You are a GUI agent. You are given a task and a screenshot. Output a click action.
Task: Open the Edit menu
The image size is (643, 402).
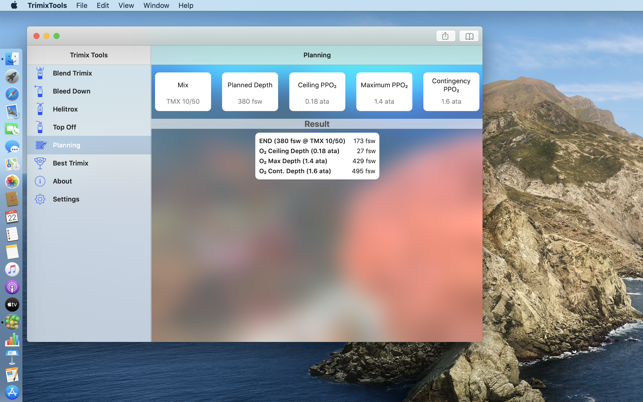click(103, 5)
